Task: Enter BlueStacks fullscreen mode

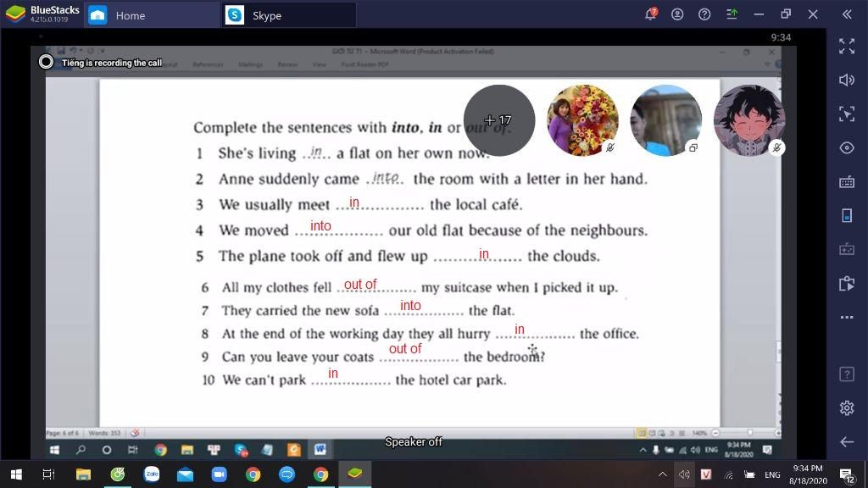Action: tap(847, 46)
